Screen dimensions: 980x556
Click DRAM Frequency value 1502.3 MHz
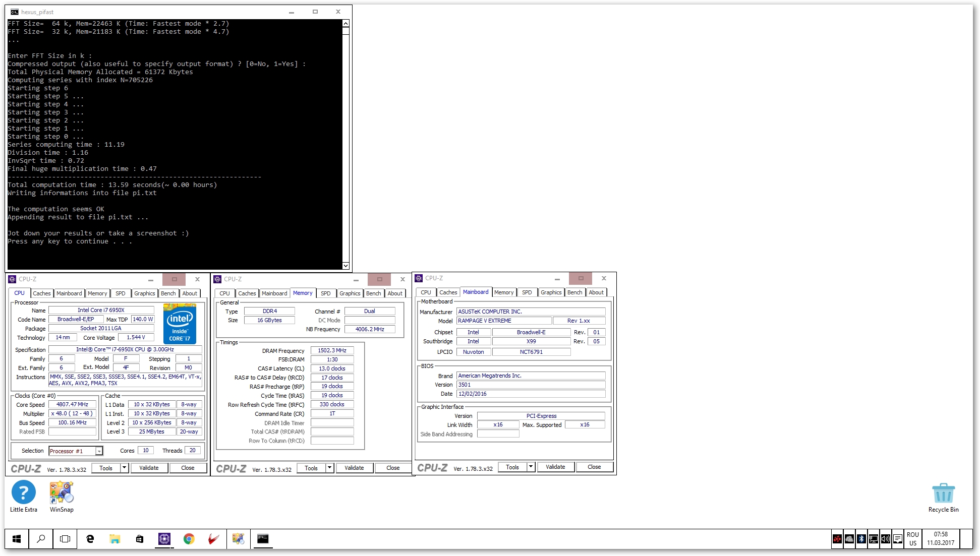click(x=332, y=351)
